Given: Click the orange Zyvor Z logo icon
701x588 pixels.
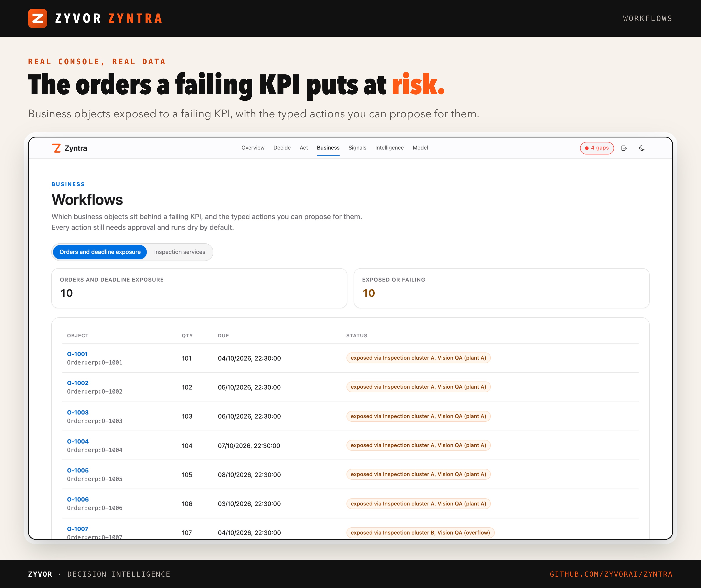Looking at the screenshot, I should click(37, 18).
